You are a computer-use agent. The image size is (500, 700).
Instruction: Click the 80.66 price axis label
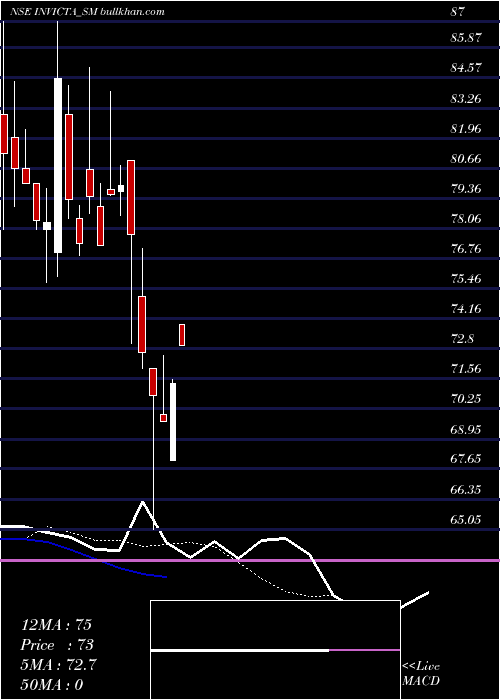pos(466,158)
